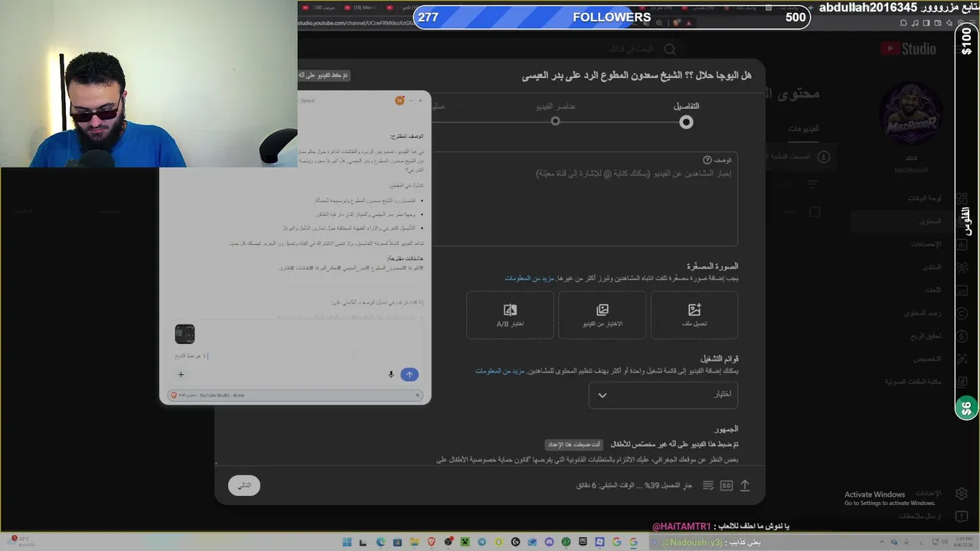This screenshot has height=551, width=980.
Task: Open the Studio settings gear icon
Action: point(961,493)
